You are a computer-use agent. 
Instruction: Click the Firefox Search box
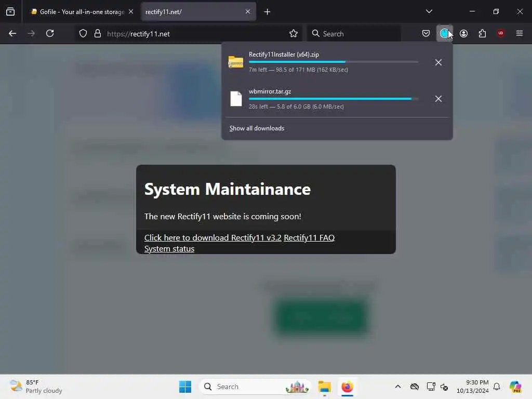coord(354,34)
